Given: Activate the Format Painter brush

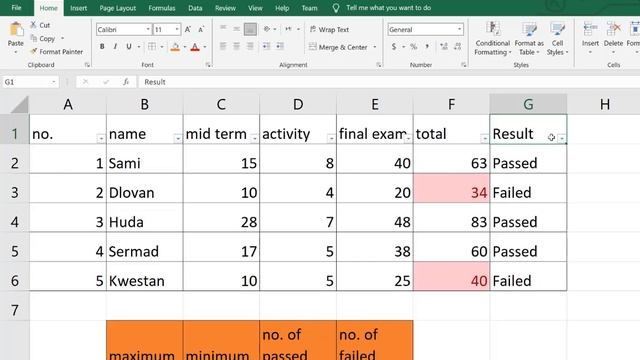Looking at the screenshot, I should coord(34,52).
